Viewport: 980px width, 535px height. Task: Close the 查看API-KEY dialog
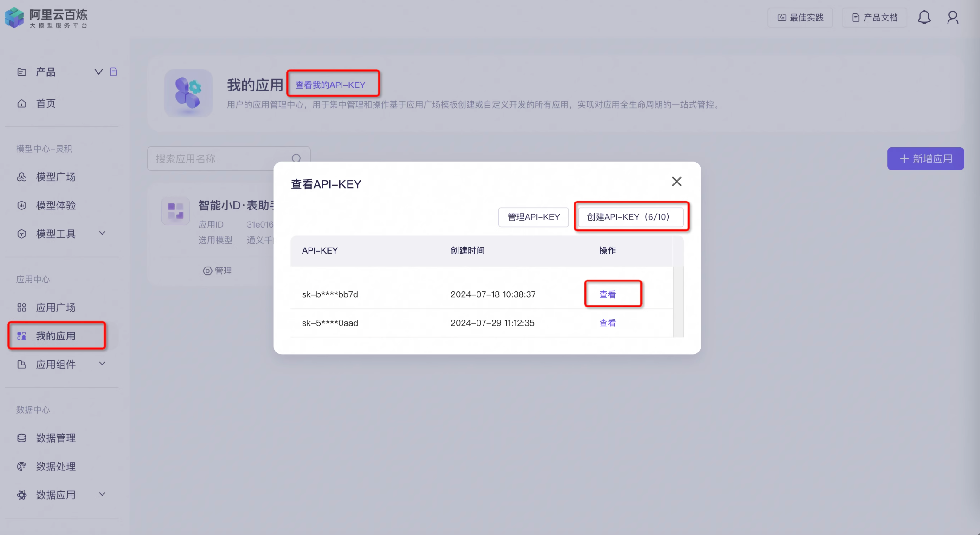pos(677,182)
